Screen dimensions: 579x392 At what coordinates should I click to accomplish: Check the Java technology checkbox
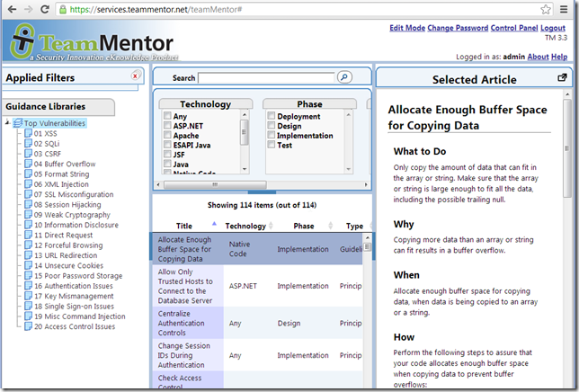click(x=167, y=164)
